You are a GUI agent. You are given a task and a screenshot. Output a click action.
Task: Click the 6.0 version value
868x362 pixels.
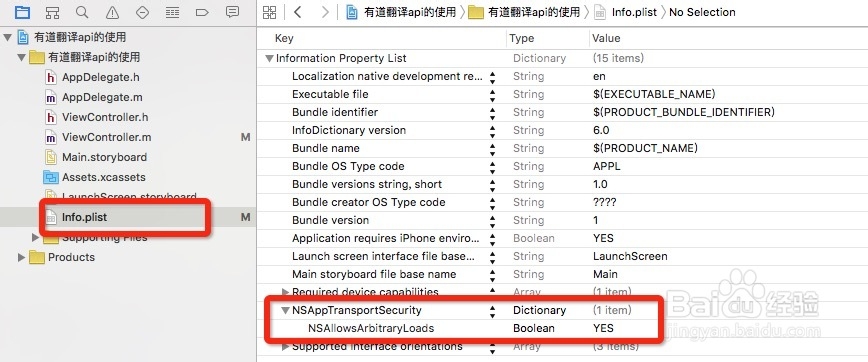(x=601, y=130)
